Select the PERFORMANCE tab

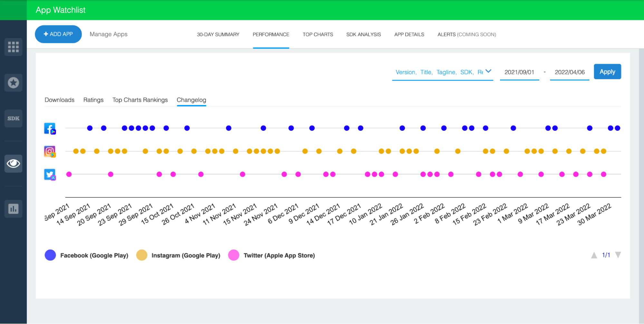(x=271, y=34)
